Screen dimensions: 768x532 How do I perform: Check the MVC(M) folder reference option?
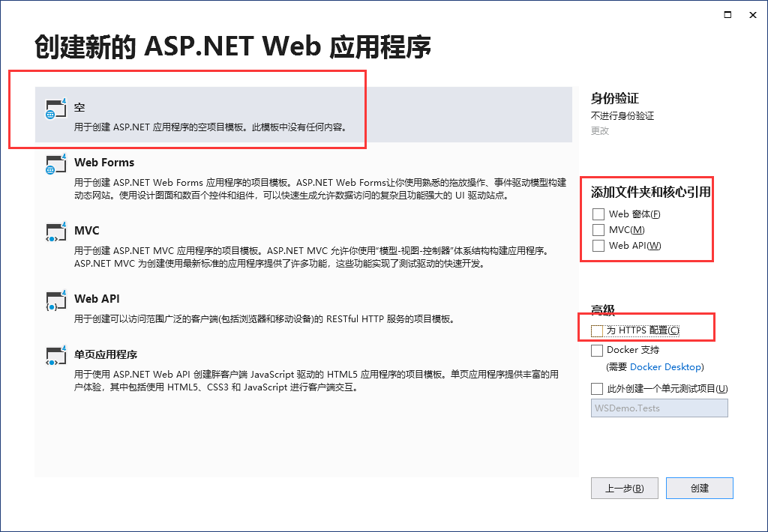[x=598, y=229]
